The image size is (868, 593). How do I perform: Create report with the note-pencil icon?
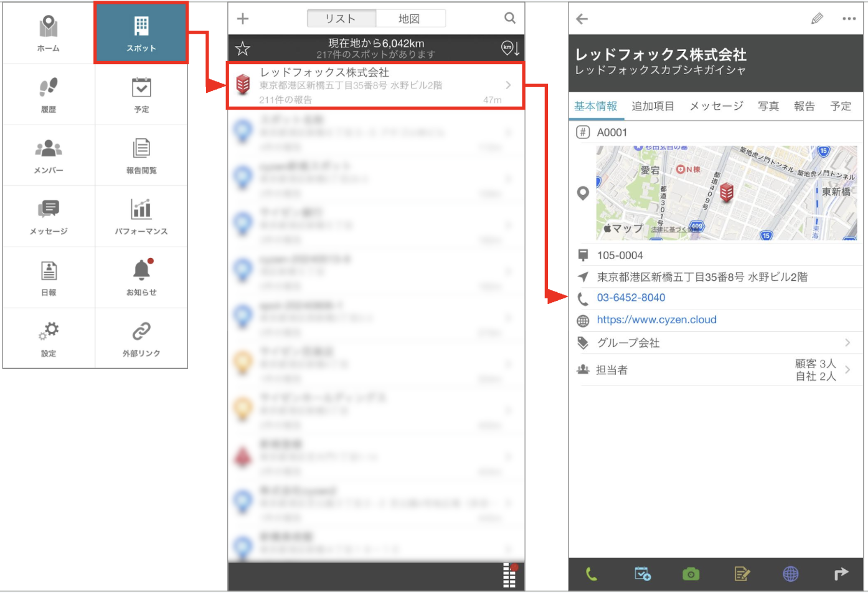click(742, 574)
